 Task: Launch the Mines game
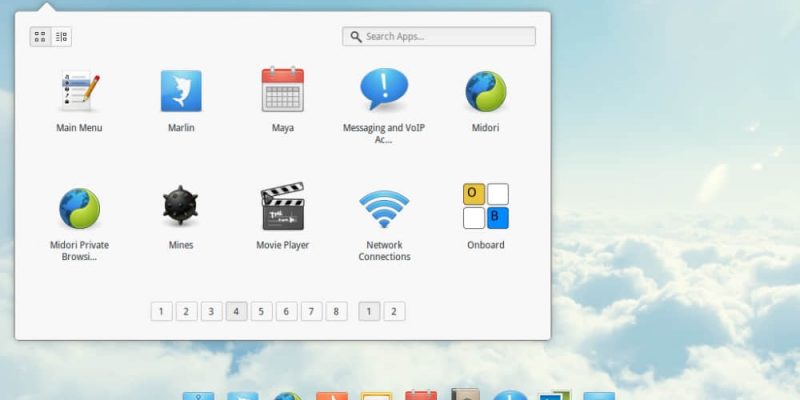(181, 206)
